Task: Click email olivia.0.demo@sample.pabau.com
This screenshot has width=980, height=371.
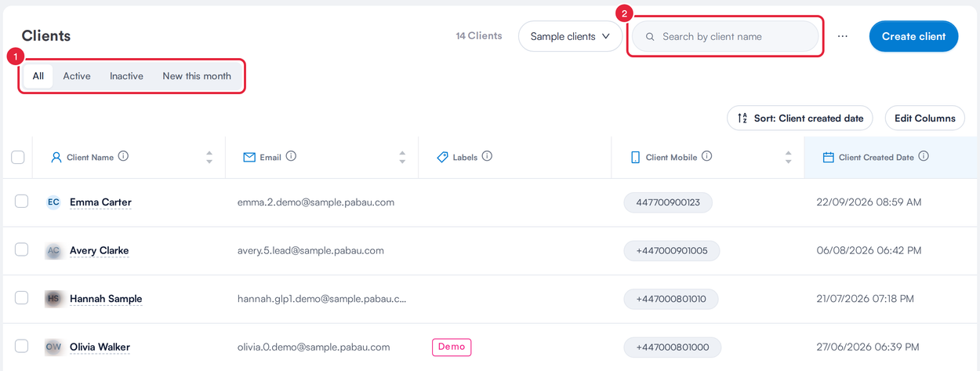Action: coord(314,347)
